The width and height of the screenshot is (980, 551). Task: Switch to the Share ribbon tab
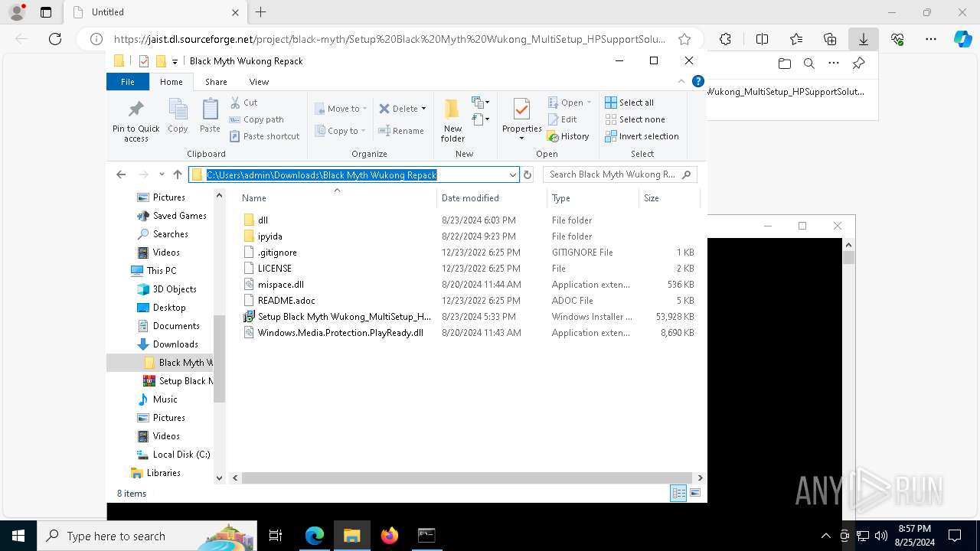tap(216, 82)
